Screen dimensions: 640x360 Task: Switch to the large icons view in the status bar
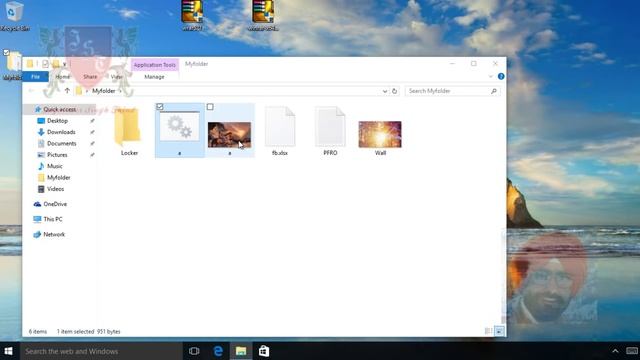click(x=499, y=331)
